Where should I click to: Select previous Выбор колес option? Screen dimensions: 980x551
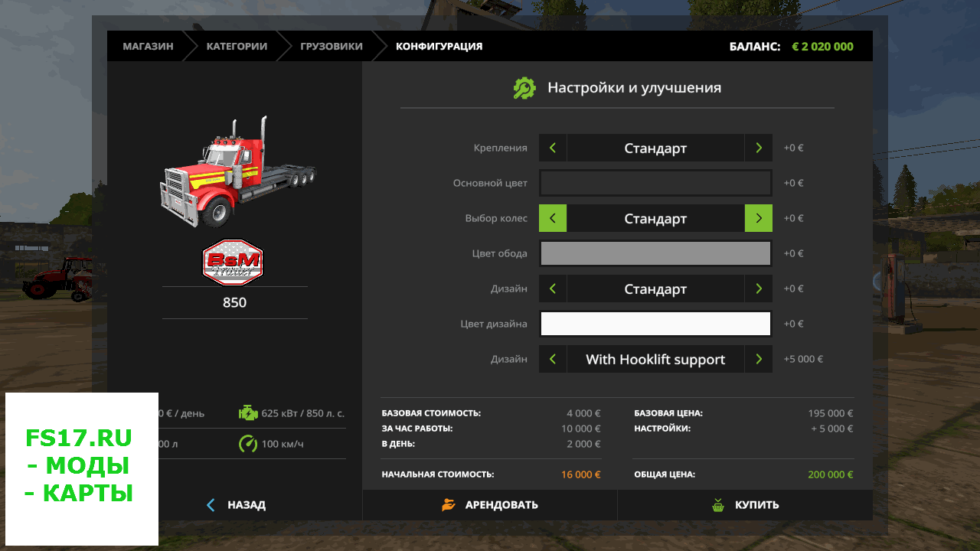(x=553, y=218)
